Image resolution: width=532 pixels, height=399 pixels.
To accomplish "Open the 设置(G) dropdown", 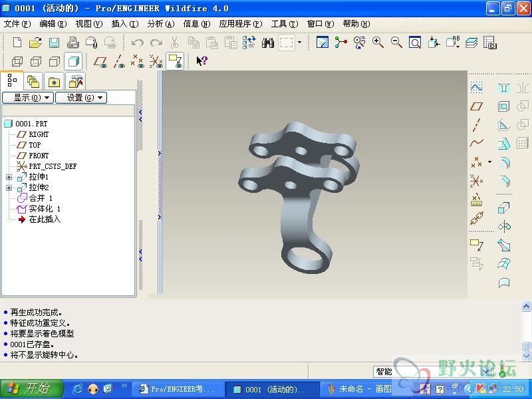I will pos(81,98).
